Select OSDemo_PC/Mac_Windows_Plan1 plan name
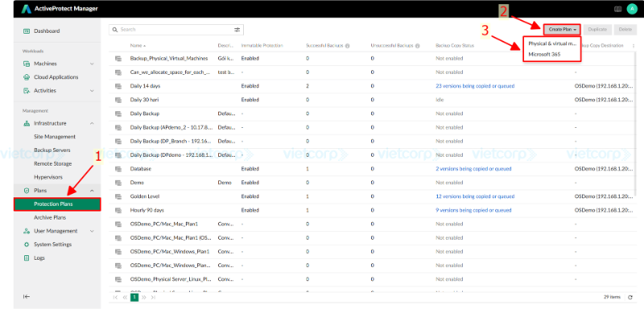The width and height of the screenshot is (644, 309). [x=170, y=252]
